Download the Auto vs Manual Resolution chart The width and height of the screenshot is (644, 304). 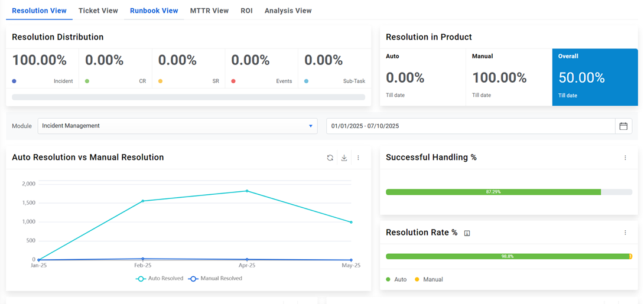[x=344, y=158]
